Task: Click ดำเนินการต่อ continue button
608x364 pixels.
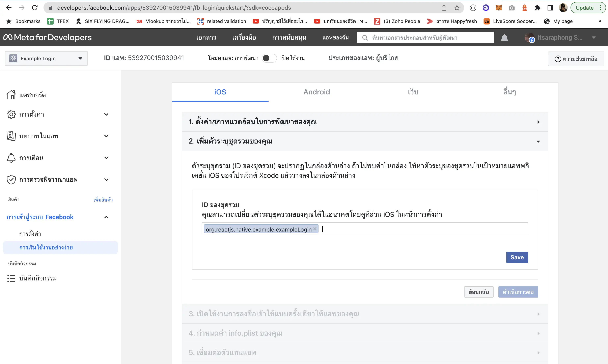Action: [x=518, y=292]
